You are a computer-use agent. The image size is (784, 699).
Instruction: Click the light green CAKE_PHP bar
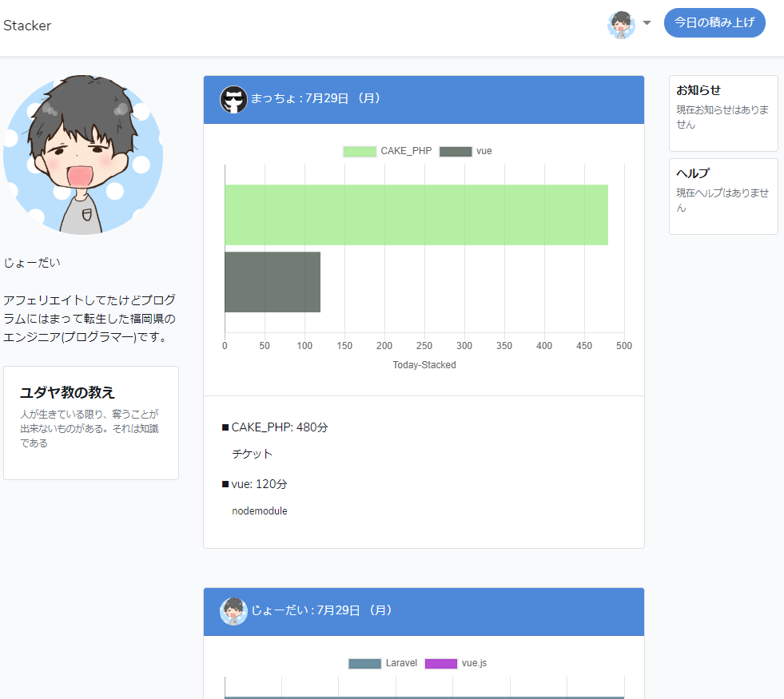[416, 215]
